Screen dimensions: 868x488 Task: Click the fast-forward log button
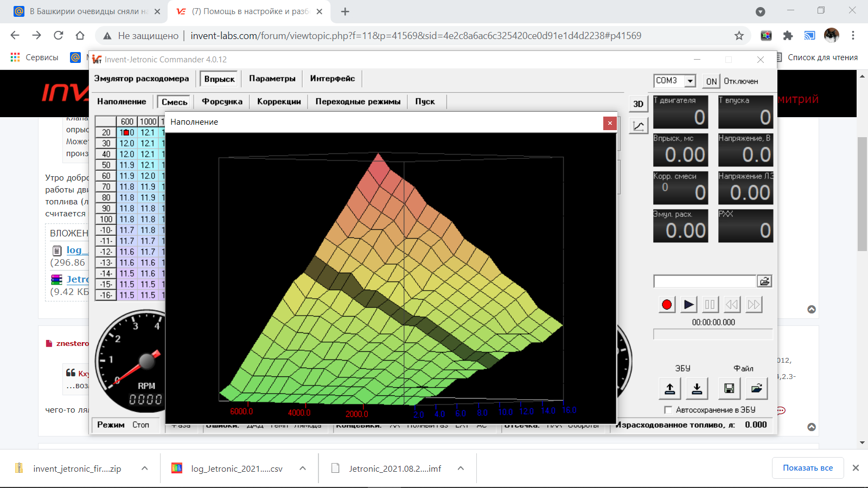(754, 305)
